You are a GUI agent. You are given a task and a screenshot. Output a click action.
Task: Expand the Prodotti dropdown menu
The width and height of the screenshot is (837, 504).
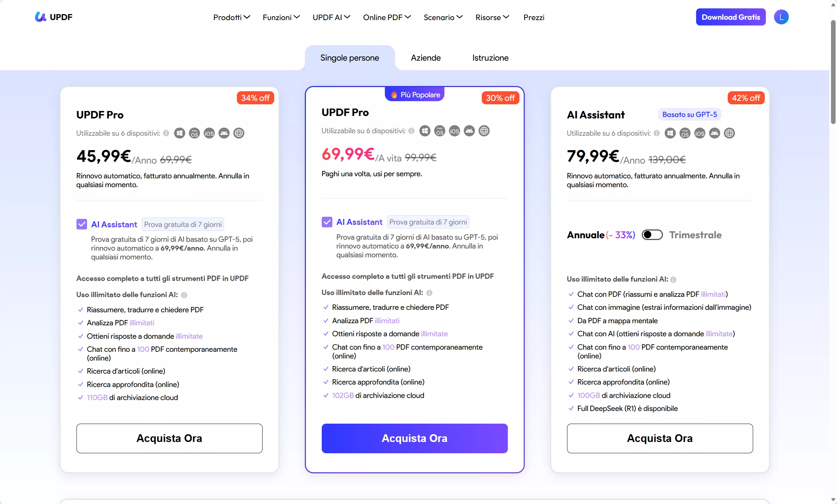(x=232, y=17)
